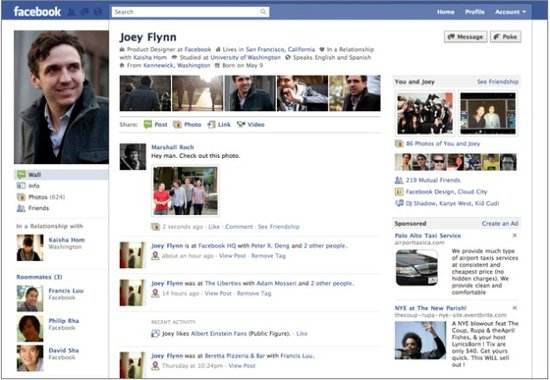Click the Facebook employer link in bio
Viewport: 550px width, 380px height.
tap(198, 49)
